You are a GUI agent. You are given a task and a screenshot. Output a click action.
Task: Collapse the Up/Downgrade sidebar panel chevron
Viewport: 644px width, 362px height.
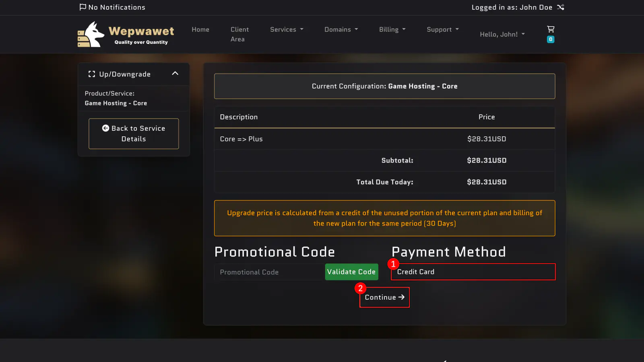pyautogui.click(x=175, y=73)
